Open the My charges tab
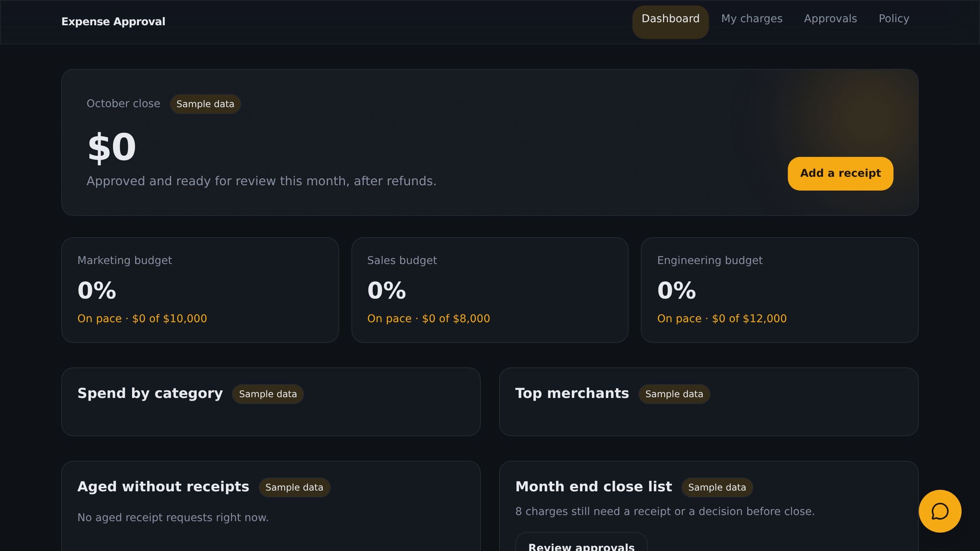 (751, 19)
